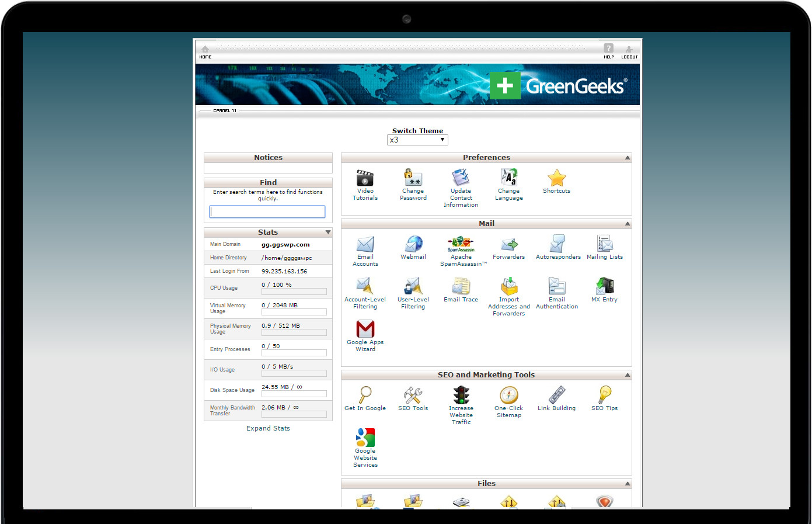This screenshot has height=524, width=812.
Task: Collapse the Stats panel arrow
Action: tap(327, 232)
